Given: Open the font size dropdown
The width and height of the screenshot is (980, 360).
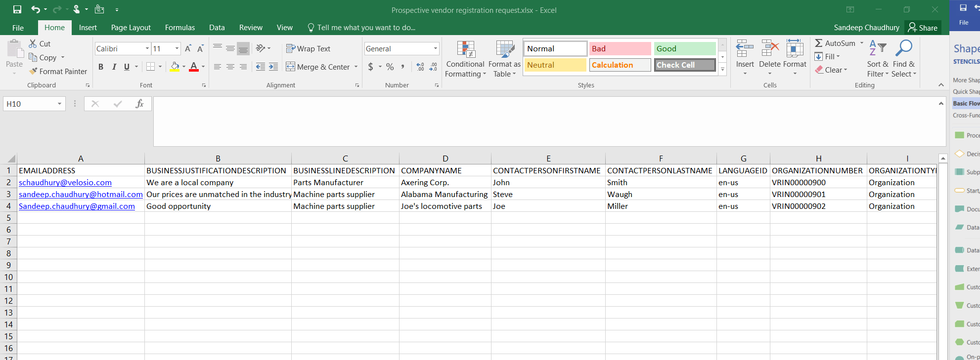Looking at the screenshot, I should pos(177,48).
